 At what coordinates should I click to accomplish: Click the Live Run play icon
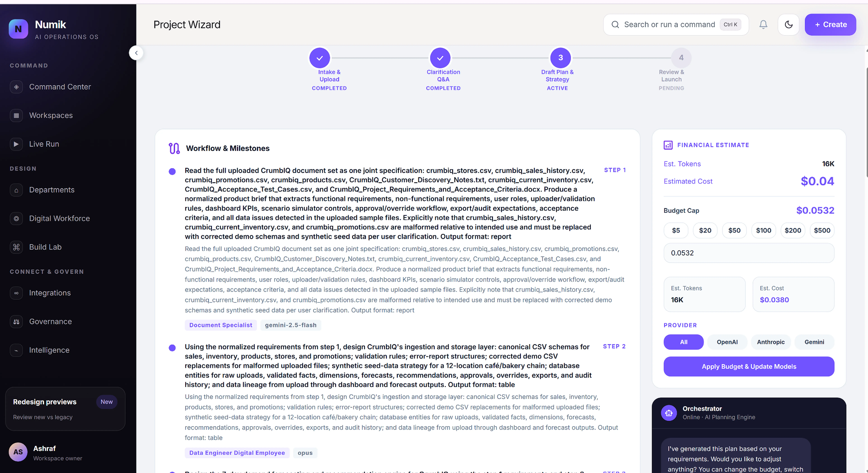click(16, 144)
